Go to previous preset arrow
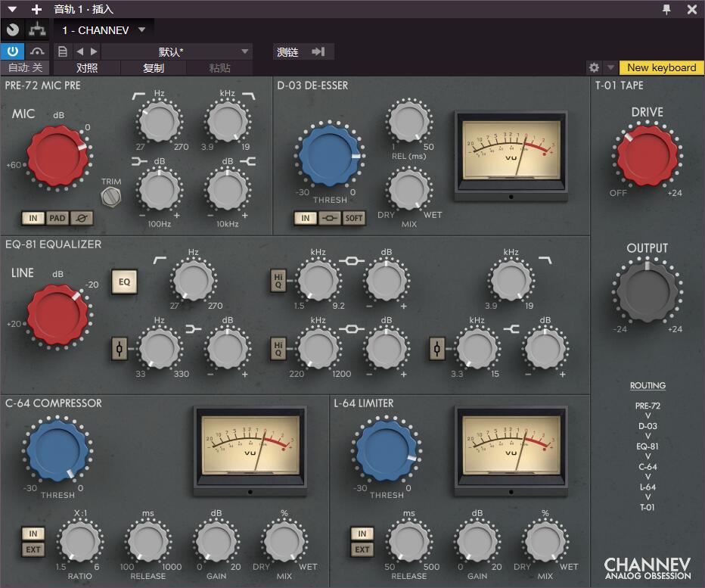This screenshot has width=705, height=588. (x=80, y=51)
